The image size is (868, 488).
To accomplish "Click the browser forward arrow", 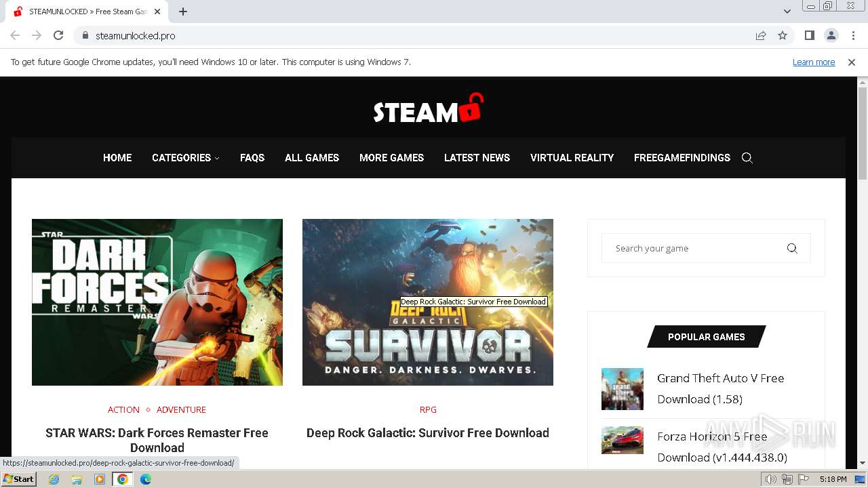I will tap(37, 35).
